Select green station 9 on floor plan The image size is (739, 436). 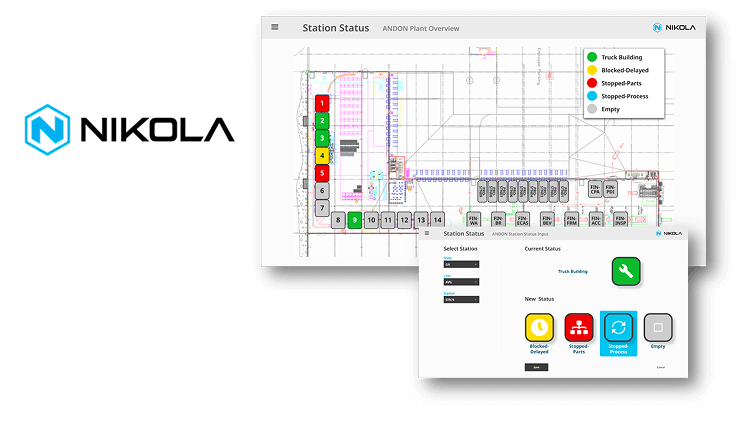click(x=354, y=219)
